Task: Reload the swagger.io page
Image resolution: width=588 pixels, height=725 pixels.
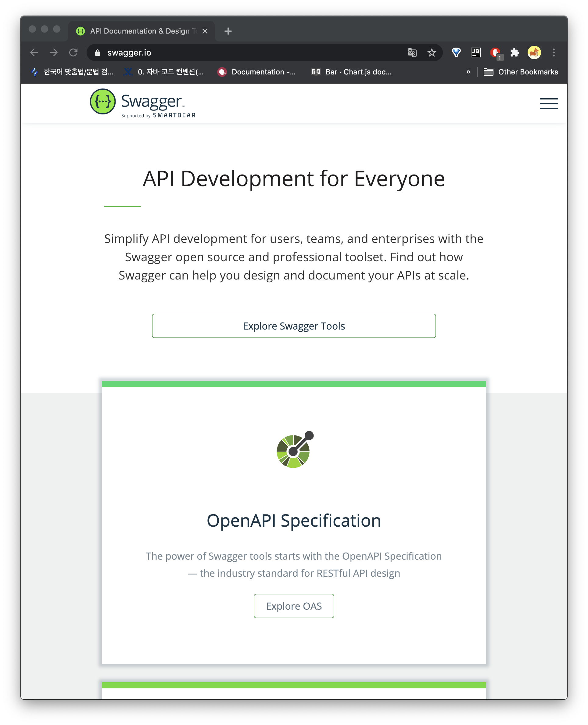Action: [73, 52]
